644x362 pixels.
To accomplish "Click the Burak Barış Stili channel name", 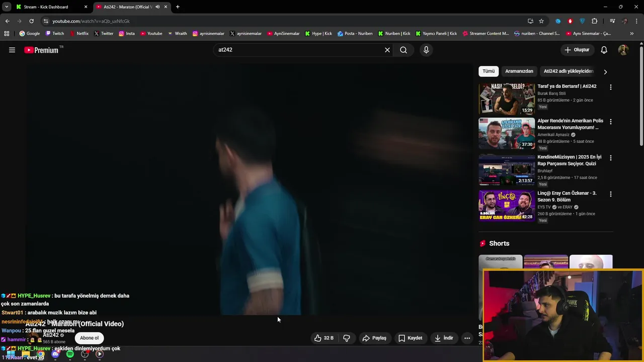I will click(x=551, y=94).
